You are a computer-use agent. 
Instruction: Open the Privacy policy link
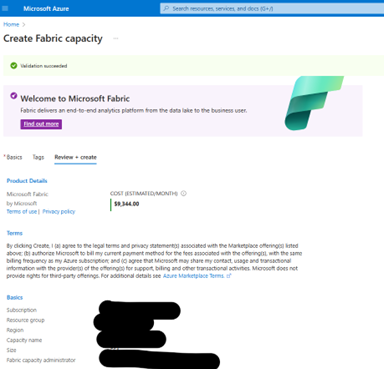pos(59,212)
